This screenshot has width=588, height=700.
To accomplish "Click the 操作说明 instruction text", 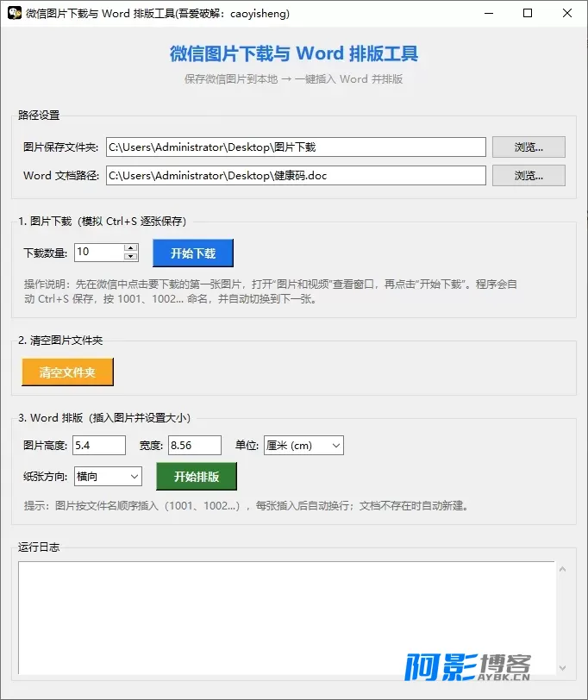I will pyautogui.click(x=271, y=291).
